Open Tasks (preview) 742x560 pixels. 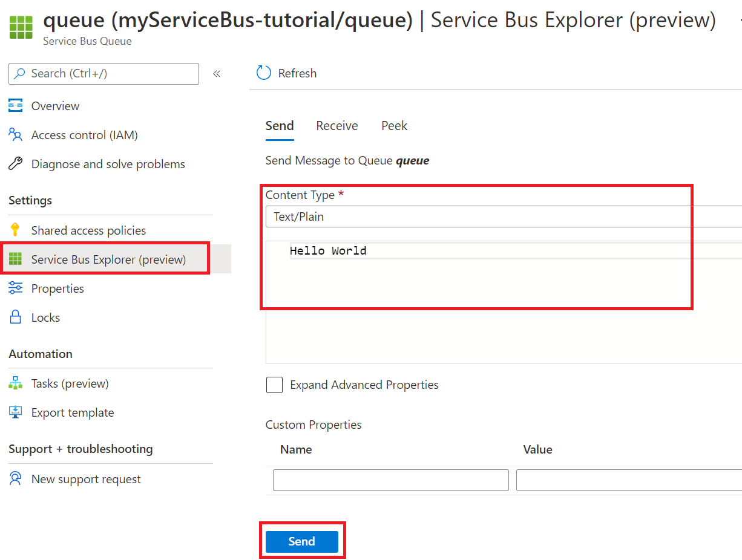coord(70,383)
